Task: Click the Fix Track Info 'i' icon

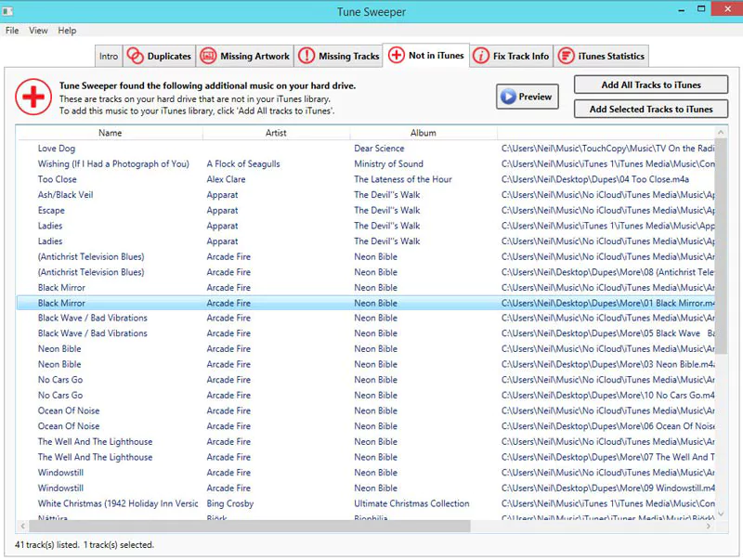Action: (480, 56)
